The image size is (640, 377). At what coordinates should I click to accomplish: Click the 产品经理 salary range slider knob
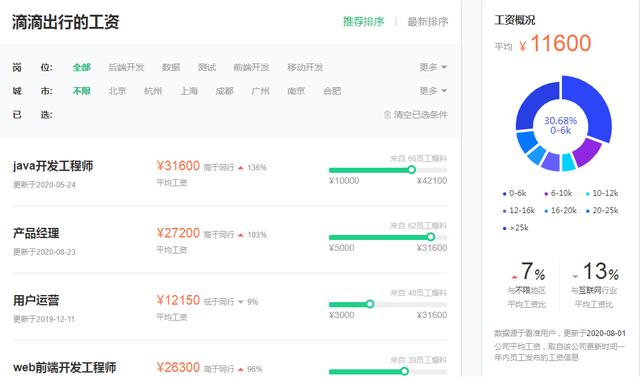pyautogui.click(x=431, y=237)
